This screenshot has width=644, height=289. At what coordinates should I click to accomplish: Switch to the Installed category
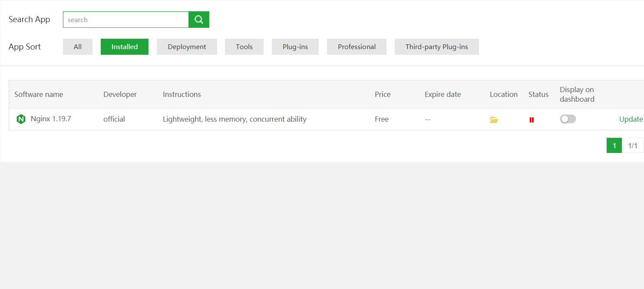125,47
